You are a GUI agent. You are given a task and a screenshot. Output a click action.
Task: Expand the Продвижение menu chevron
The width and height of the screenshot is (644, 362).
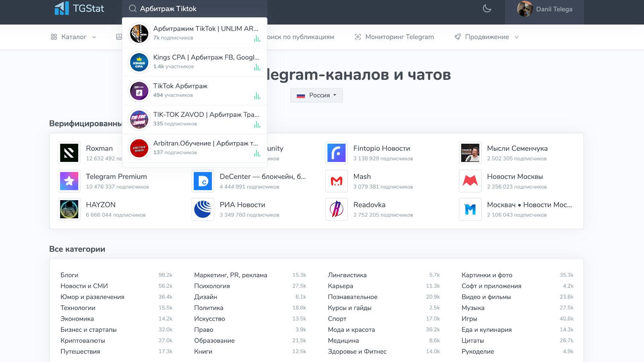(x=516, y=37)
